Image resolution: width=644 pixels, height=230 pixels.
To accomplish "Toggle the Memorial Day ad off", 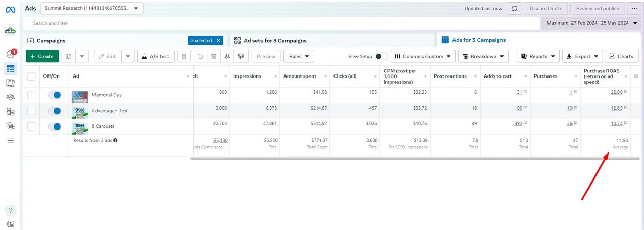I will 54,95.
